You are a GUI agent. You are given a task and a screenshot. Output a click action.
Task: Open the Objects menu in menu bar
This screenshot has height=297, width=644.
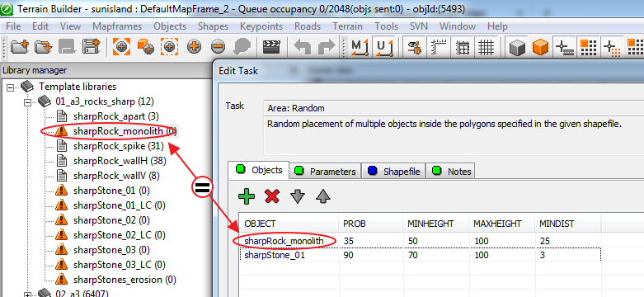(x=170, y=26)
